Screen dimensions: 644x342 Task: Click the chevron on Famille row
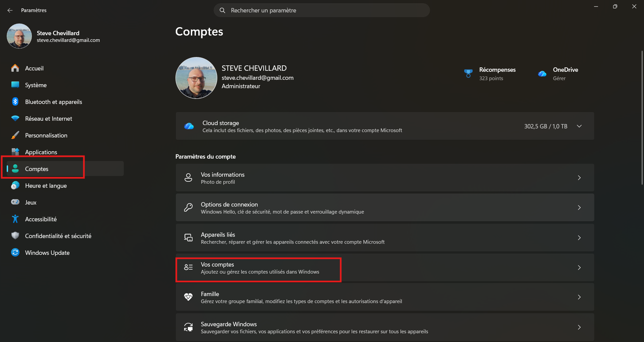[579, 297]
